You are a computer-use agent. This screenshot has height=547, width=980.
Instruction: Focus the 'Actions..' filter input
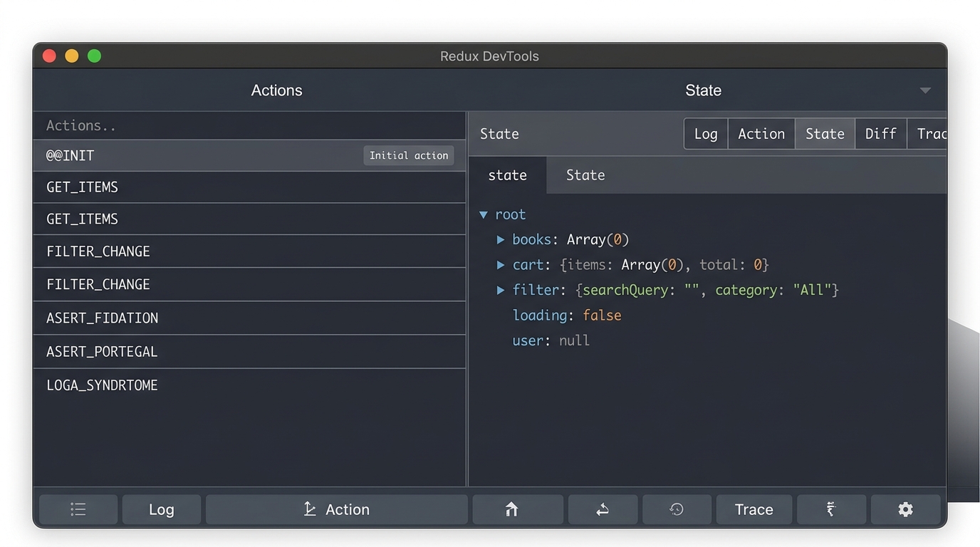pyautogui.click(x=249, y=125)
